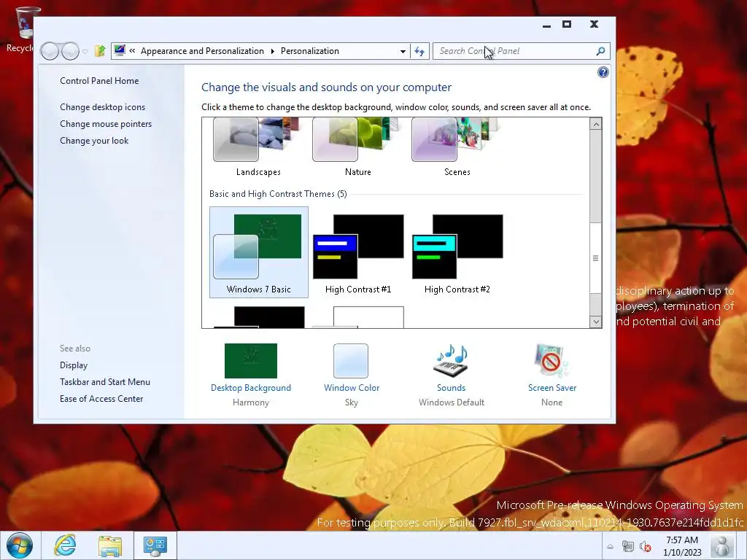Screen dimensions: 747x560
Task: Open Taskbar and Start Menu link
Action: point(105,382)
